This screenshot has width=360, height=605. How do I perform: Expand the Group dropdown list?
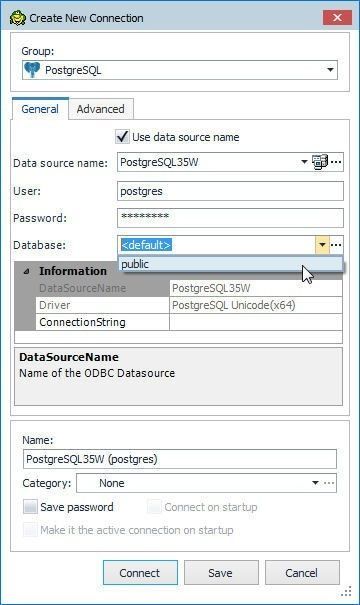[x=330, y=70]
